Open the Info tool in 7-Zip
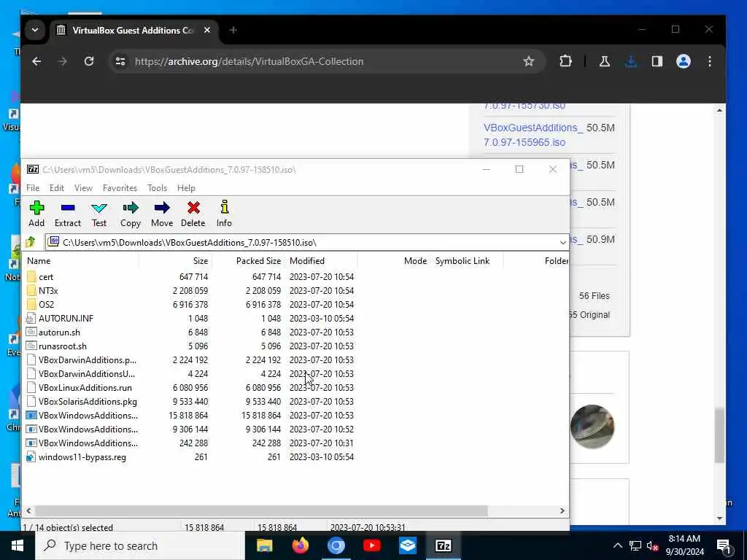The width and height of the screenshot is (747, 560). click(224, 214)
